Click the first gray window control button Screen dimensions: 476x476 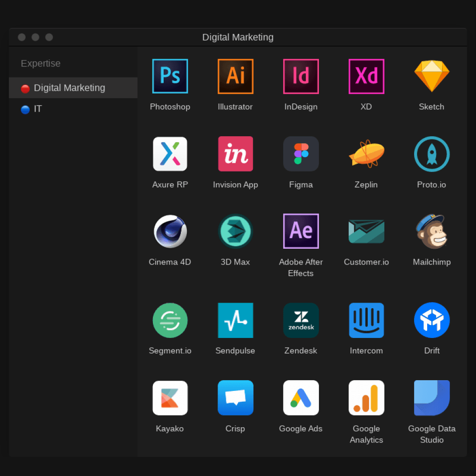coord(21,37)
